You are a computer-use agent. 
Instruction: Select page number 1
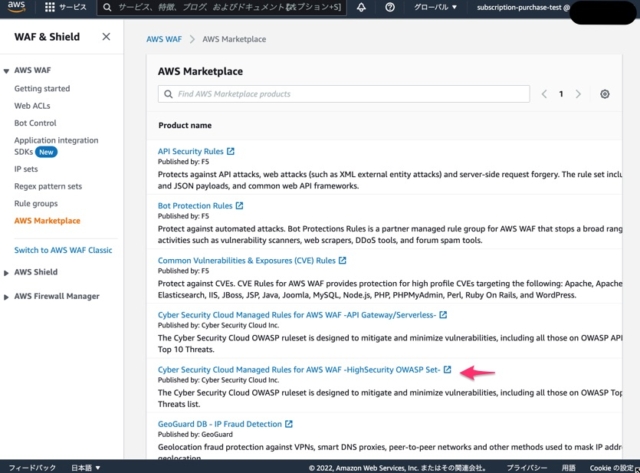pos(561,94)
